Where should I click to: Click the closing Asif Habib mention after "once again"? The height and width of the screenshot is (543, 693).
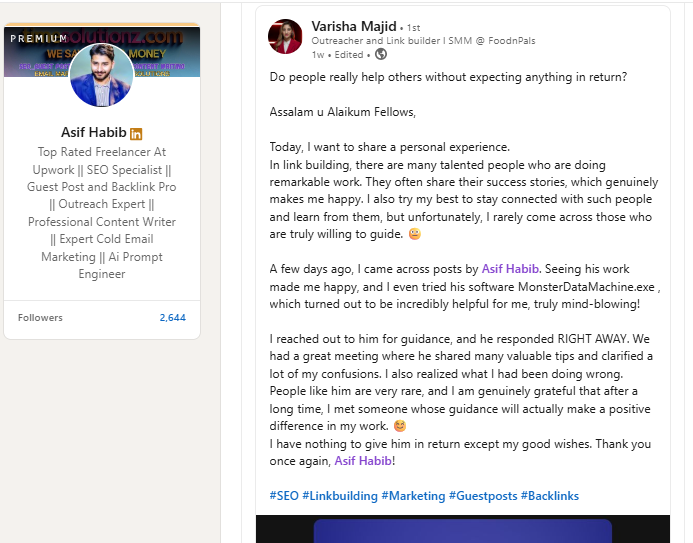point(363,461)
